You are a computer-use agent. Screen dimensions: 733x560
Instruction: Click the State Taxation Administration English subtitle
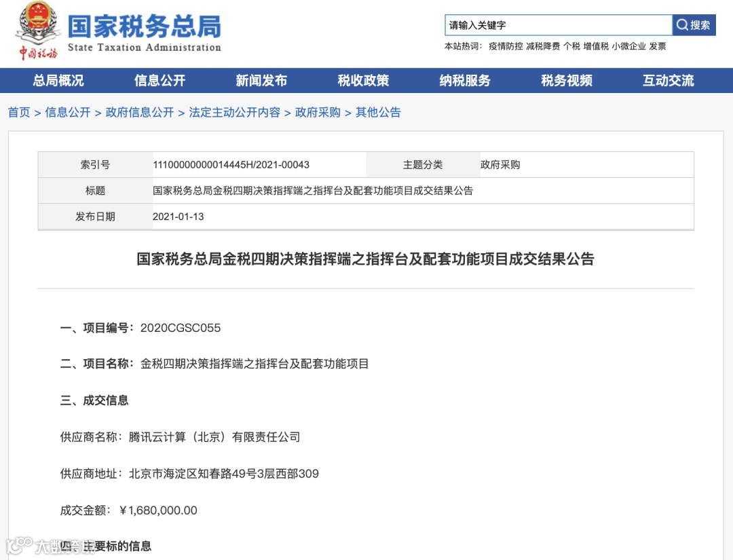tap(145, 48)
